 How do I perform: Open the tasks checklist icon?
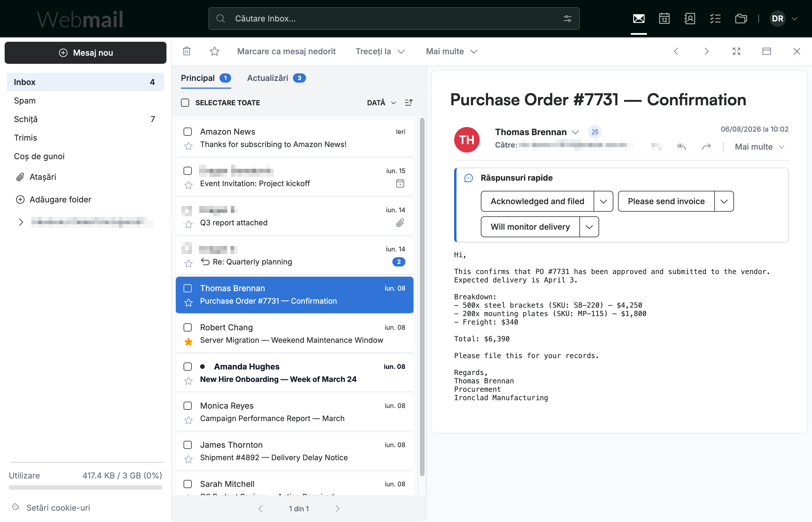[715, 18]
